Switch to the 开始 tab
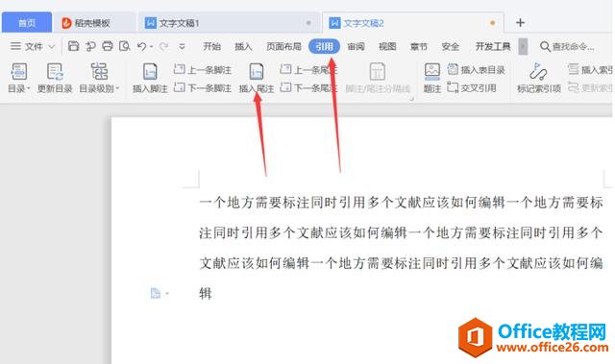Image resolution: width=615 pixels, height=364 pixels. click(x=211, y=47)
